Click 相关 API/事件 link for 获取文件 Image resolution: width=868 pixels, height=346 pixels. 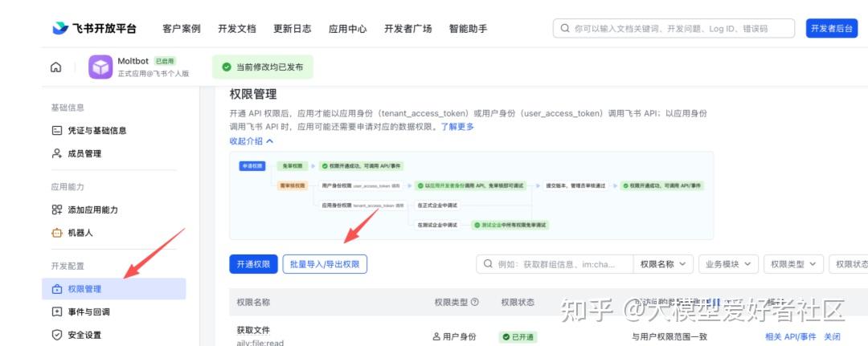point(791,336)
